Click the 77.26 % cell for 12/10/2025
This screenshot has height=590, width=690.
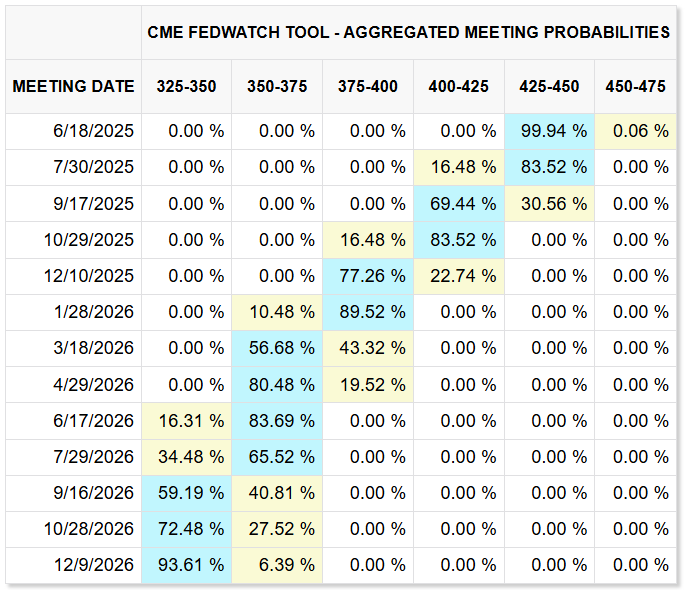[x=368, y=276]
